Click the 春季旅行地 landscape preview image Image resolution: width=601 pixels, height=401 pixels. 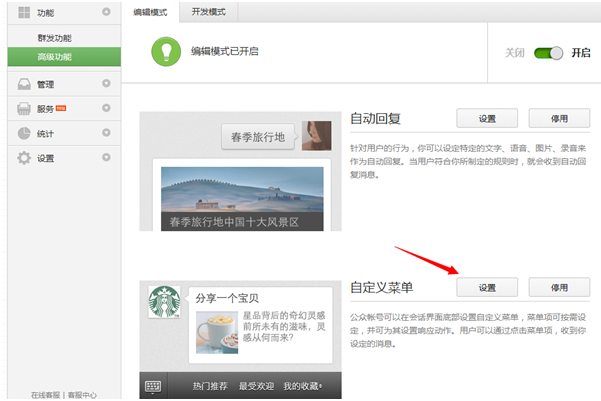click(x=240, y=199)
